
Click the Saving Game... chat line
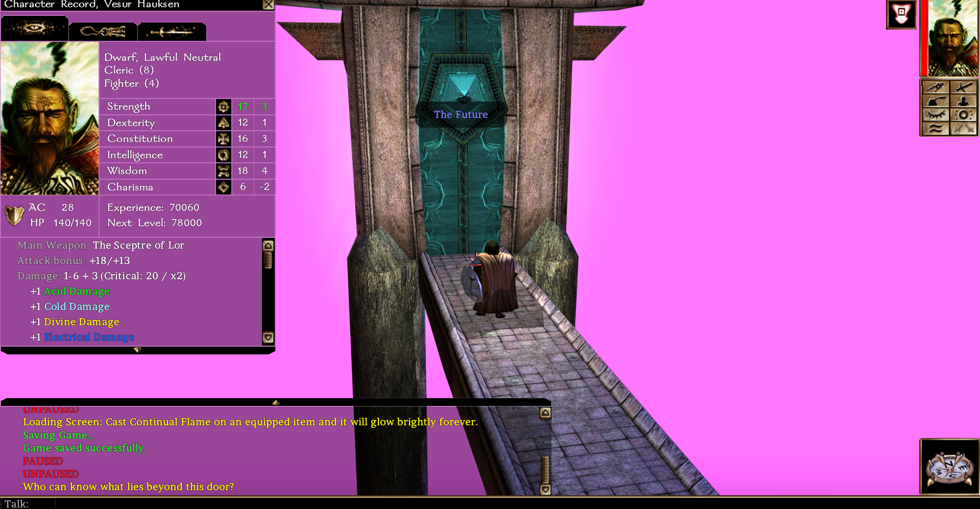pyautogui.click(x=59, y=435)
